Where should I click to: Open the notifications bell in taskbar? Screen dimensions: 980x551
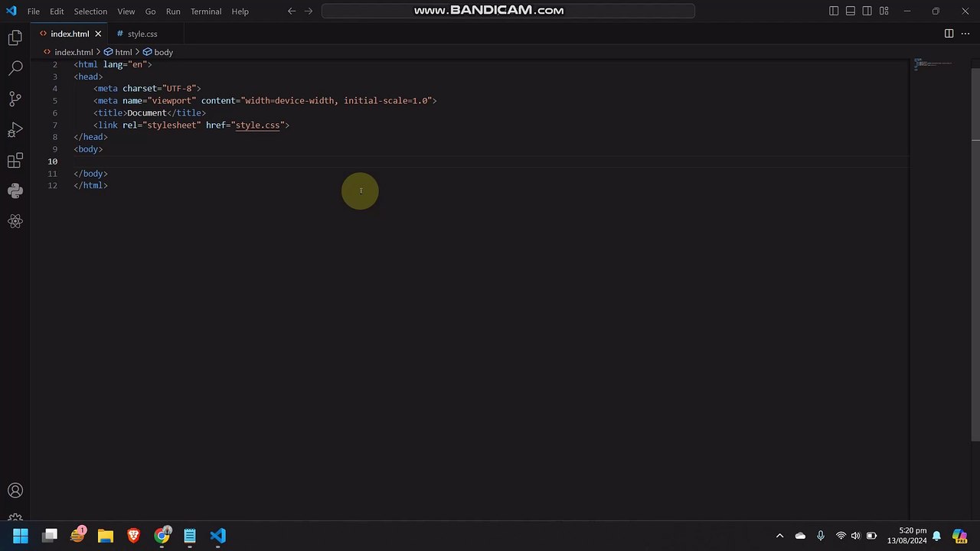[x=936, y=536]
